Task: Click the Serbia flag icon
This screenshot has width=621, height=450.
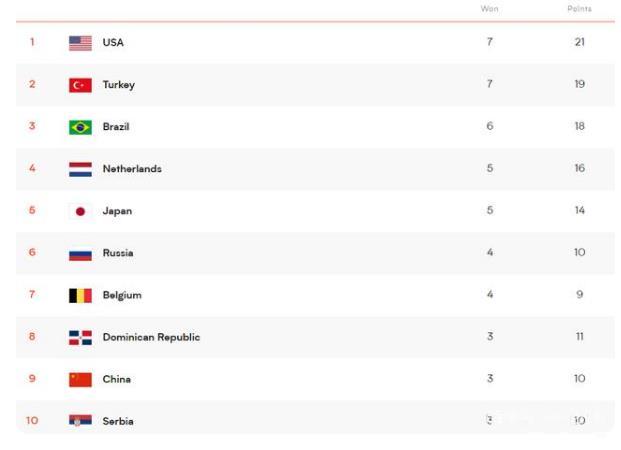Action: click(80, 421)
